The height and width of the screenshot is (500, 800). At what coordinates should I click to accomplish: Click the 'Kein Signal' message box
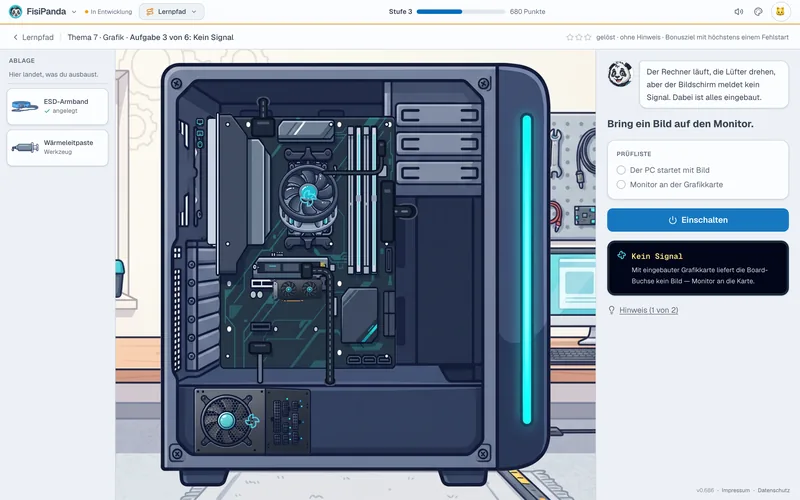(x=697, y=268)
